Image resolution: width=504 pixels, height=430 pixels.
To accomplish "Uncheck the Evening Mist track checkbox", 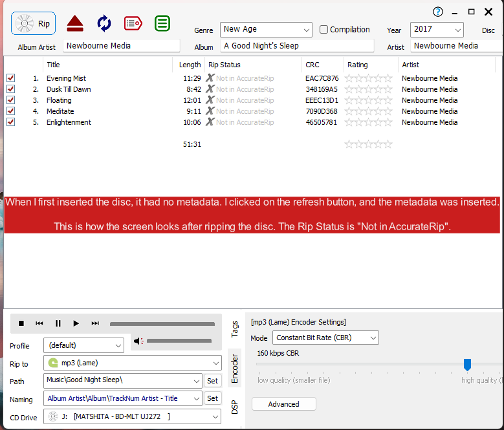I will pyautogui.click(x=10, y=78).
